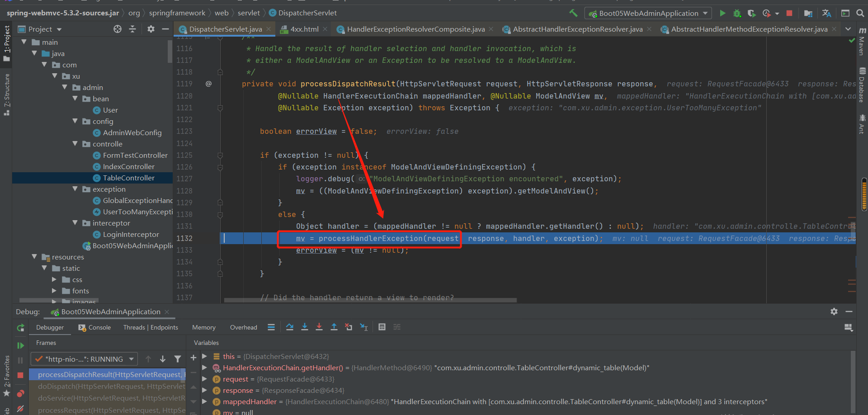868x415 pixels.
Task: Toggle frames filter funnel icon
Action: pyautogui.click(x=178, y=359)
